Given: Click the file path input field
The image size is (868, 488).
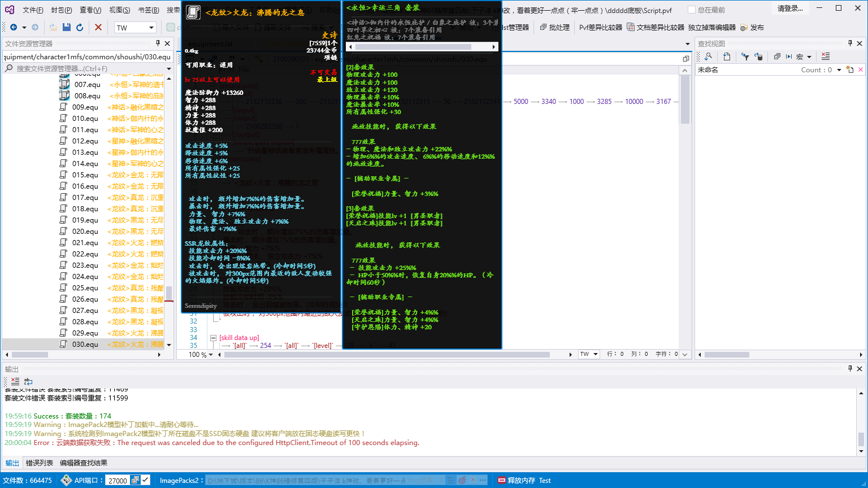Looking at the screenshot, I should coord(88,56).
